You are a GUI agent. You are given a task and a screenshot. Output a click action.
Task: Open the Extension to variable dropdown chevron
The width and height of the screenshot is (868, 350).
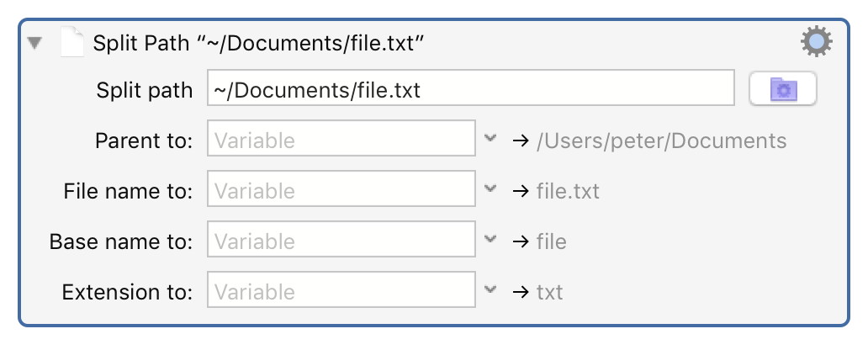491,289
